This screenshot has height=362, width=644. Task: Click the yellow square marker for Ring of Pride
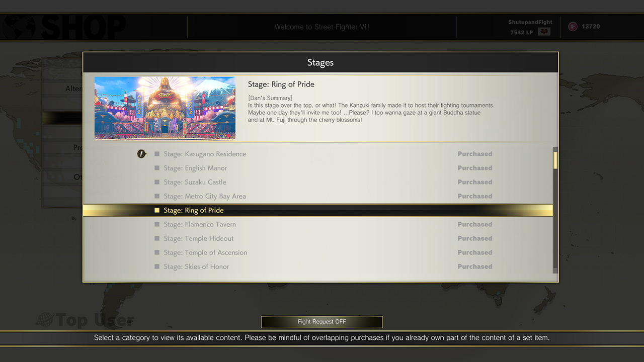[157, 210]
